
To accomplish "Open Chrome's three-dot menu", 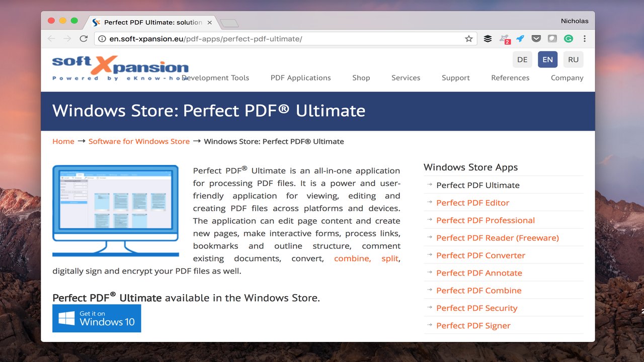I will click(584, 39).
